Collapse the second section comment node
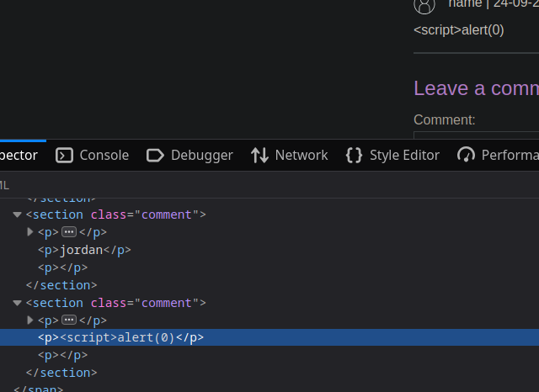The image size is (539, 392). click(17, 303)
